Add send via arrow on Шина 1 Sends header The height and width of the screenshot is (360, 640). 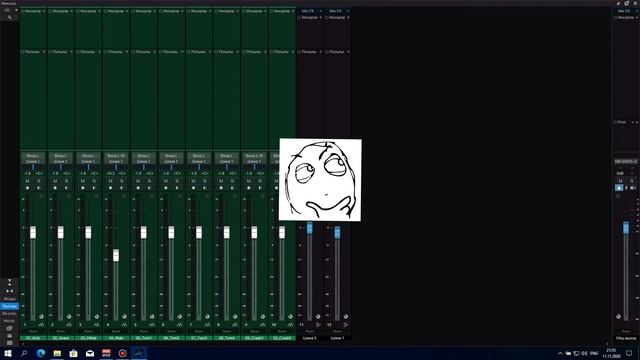[x=348, y=52]
